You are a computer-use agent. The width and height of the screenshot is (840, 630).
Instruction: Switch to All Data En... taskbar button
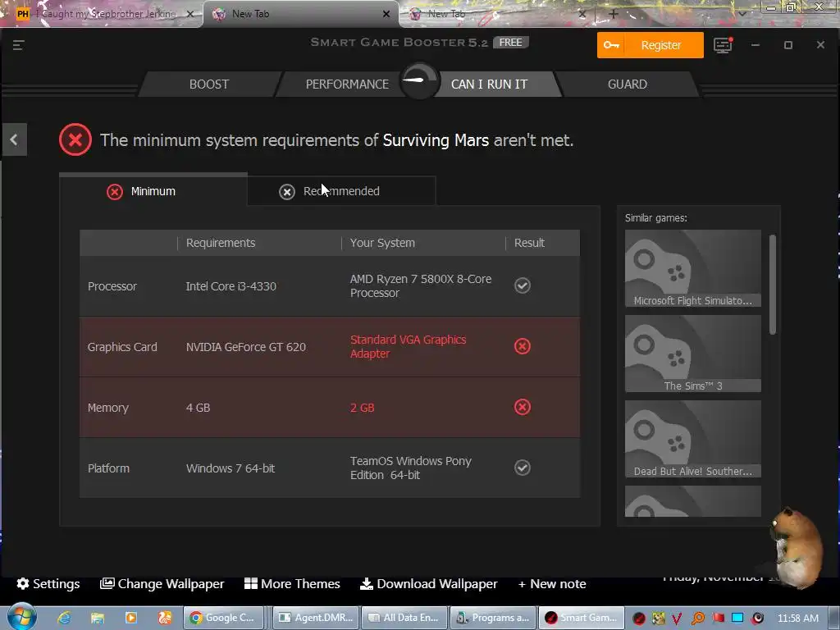pos(404,618)
